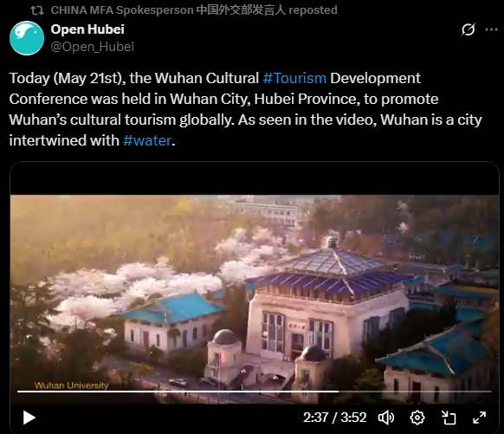Click the Wuhan University caption in video
504x434 pixels.
tap(71, 385)
